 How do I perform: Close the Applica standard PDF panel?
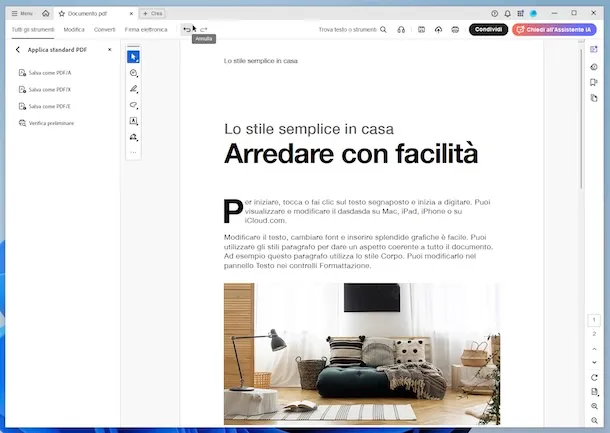(x=110, y=50)
